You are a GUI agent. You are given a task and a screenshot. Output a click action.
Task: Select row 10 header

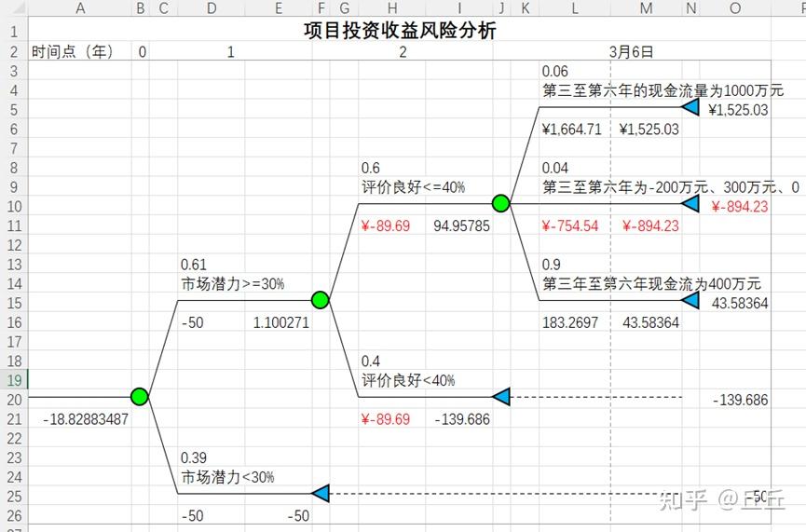pos(14,206)
